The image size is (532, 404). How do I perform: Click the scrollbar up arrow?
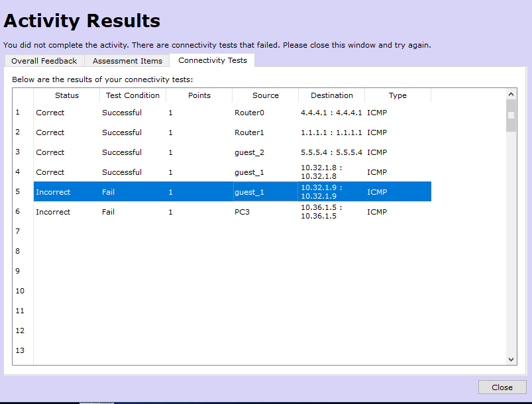(511, 94)
